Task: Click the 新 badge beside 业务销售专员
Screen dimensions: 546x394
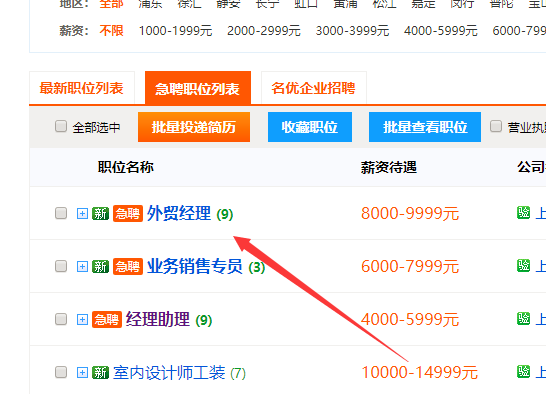Action: [x=100, y=266]
